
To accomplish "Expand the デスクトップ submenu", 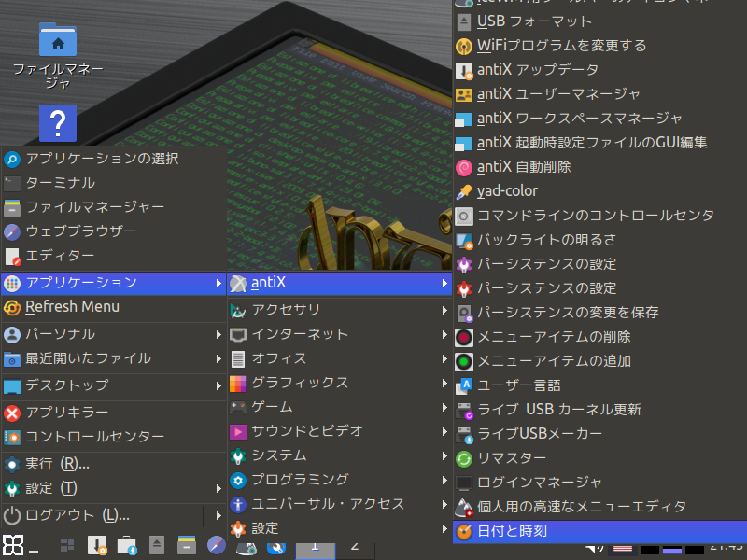I will pyautogui.click(x=113, y=386).
